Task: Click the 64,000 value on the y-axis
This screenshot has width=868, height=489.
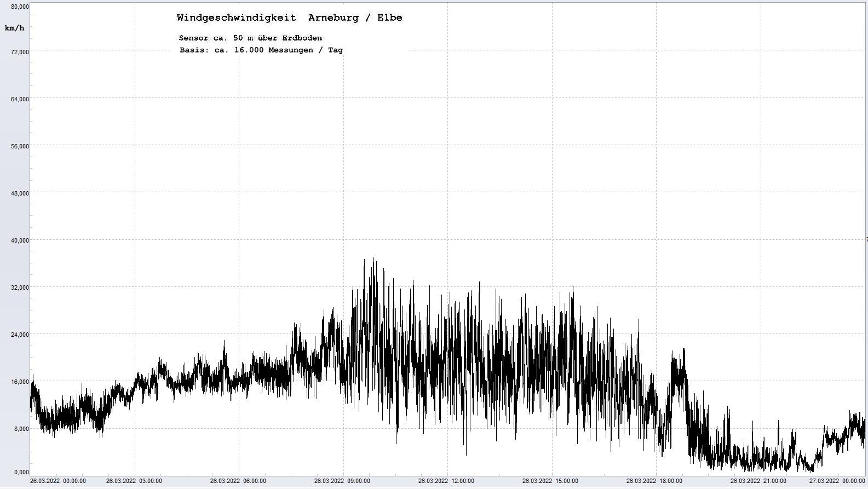Action: click(x=20, y=99)
